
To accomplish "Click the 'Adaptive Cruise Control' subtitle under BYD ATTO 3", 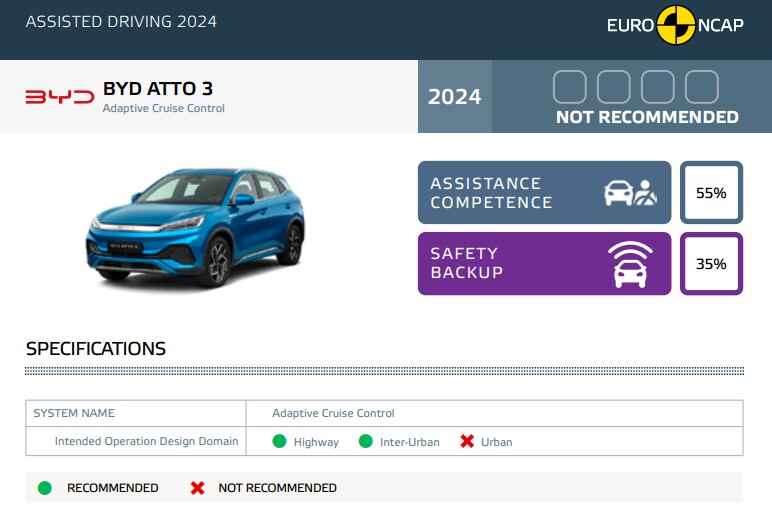I will coord(163,108).
